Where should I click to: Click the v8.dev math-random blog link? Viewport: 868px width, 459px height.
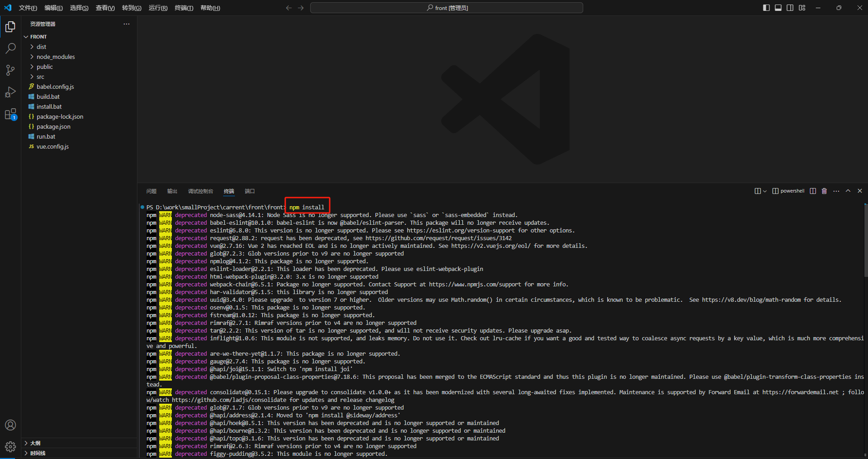[751, 300]
